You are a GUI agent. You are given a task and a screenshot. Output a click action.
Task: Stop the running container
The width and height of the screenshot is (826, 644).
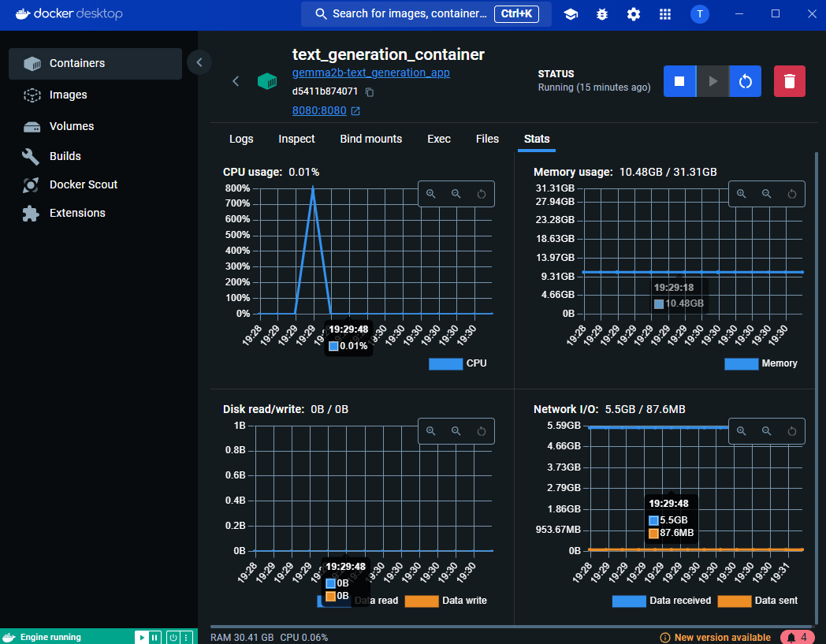point(679,81)
